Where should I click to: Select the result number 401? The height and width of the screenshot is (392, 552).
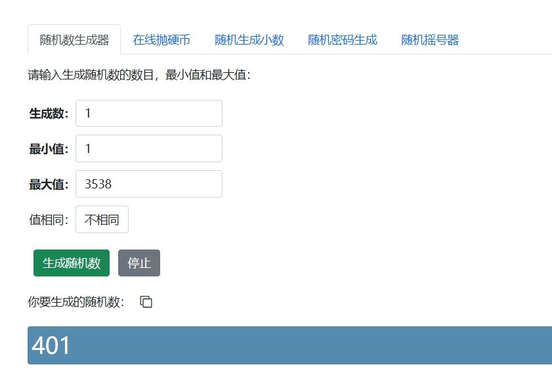[51, 345]
